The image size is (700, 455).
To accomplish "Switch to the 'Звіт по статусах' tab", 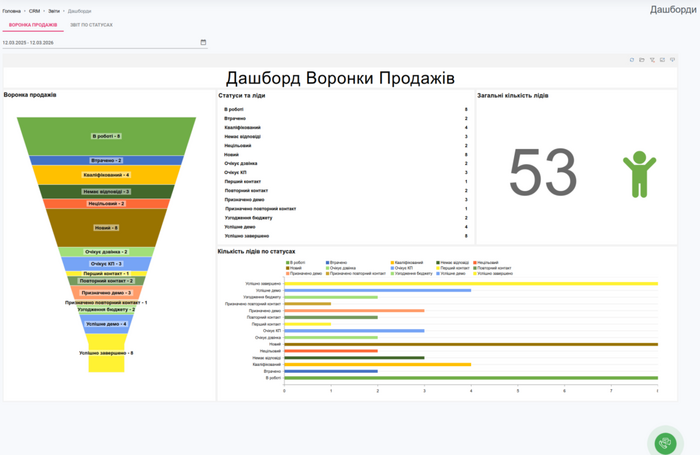I will tap(91, 24).
